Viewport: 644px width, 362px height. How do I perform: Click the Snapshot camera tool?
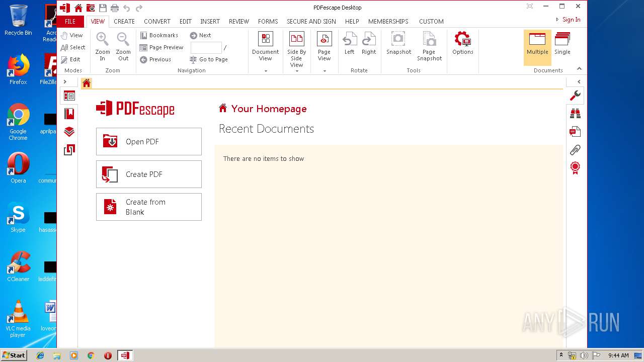(x=398, y=44)
